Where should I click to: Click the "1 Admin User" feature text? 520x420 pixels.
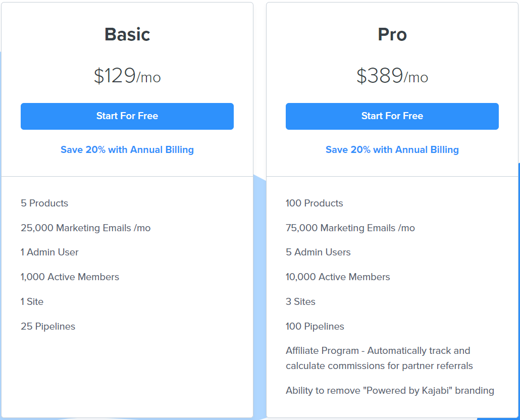49,252
